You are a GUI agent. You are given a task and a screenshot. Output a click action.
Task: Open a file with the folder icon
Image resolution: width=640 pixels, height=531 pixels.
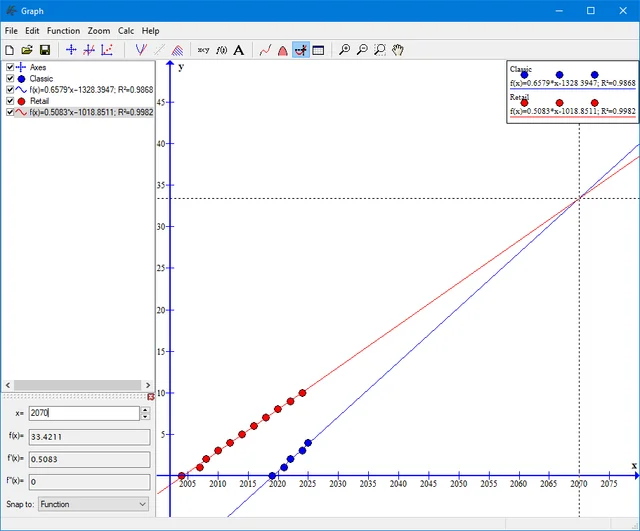pos(27,49)
